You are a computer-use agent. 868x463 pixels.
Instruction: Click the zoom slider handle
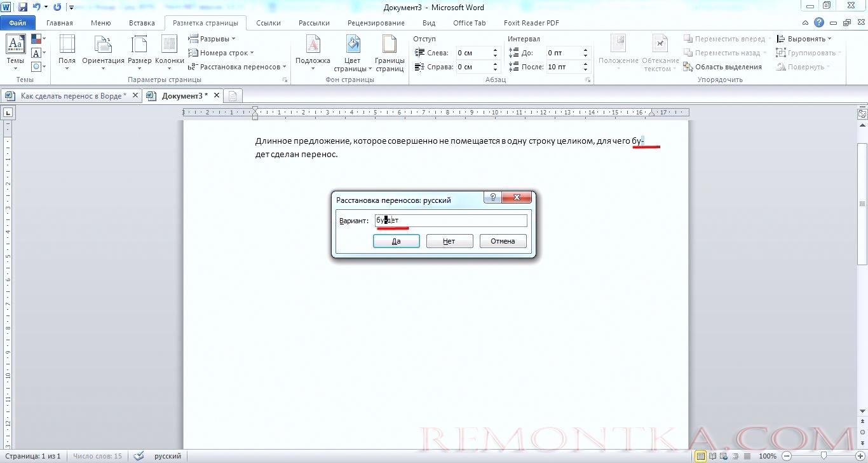click(823, 456)
